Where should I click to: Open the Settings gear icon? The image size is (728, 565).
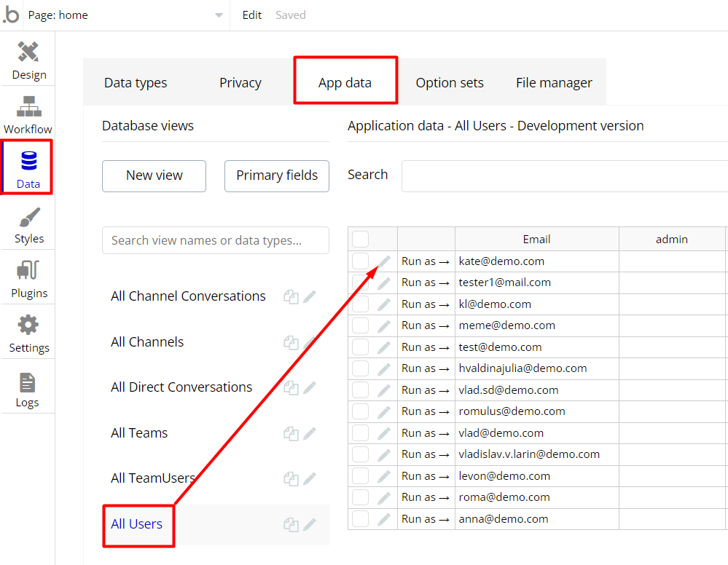pyautogui.click(x=28, y=325)
